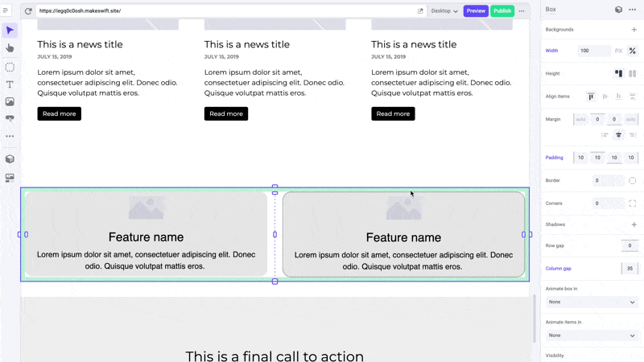Expand the Animate items in dropdown
Image resolution: width=644 pixels, height=362 pixels.
tap(592, 335)
